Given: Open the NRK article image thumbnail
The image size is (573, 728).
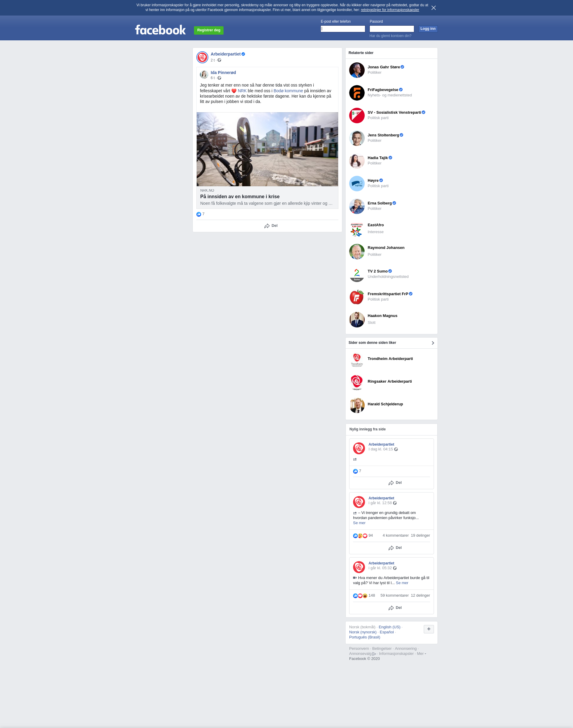Looking at the screenshot, I should 267,149.
